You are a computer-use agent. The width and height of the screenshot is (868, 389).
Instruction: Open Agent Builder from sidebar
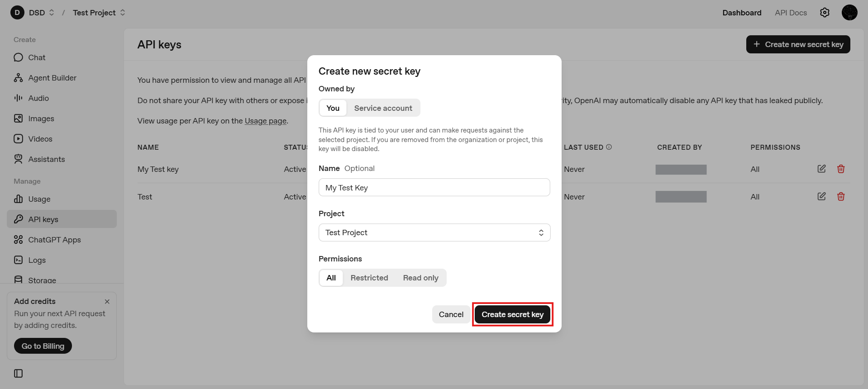[x=52, y=78]
